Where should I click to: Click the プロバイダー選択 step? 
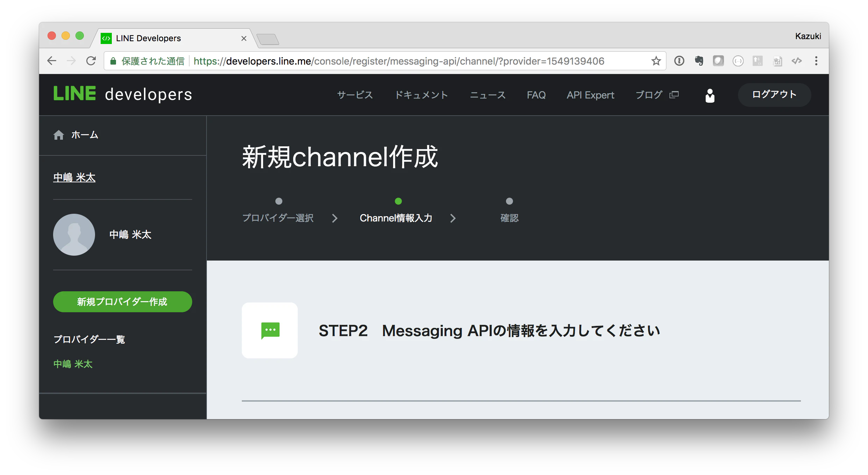coord(278,218)
